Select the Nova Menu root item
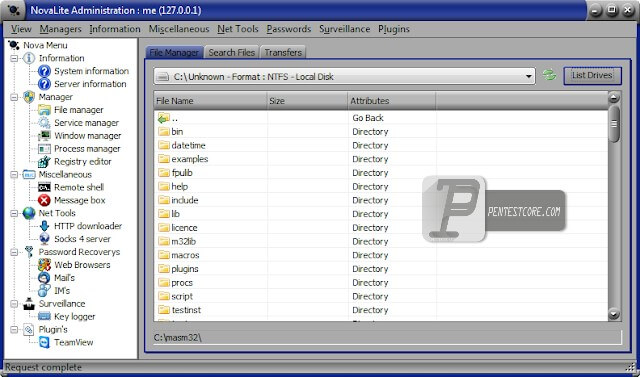 pyautogui.click(x=45, y=45)
